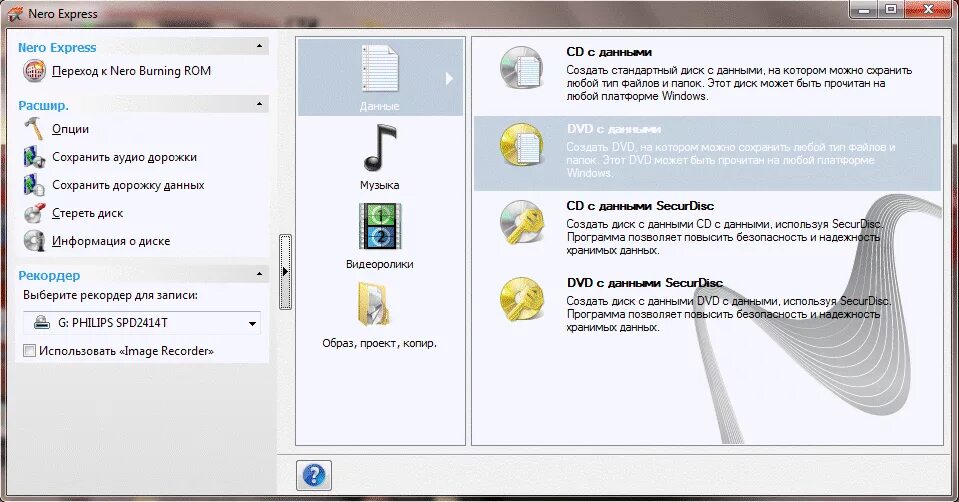Screen dimensions: 959x502
Task: Click Информация о диске link
Action: (111, 241)
